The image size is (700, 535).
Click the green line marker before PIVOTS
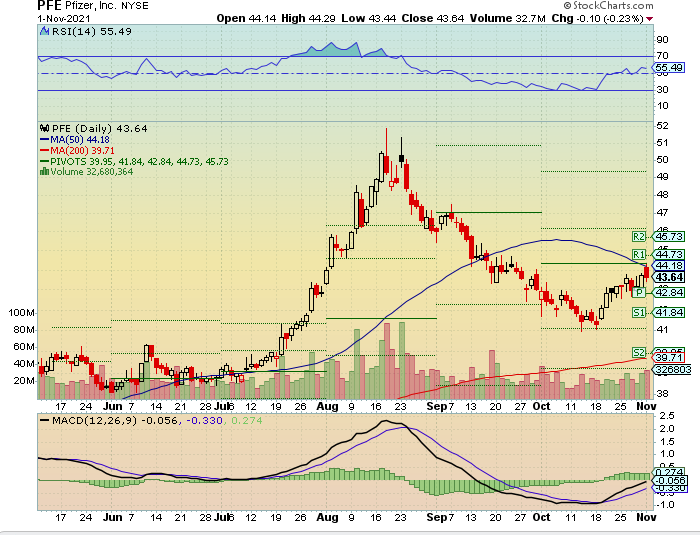[44, 161]
